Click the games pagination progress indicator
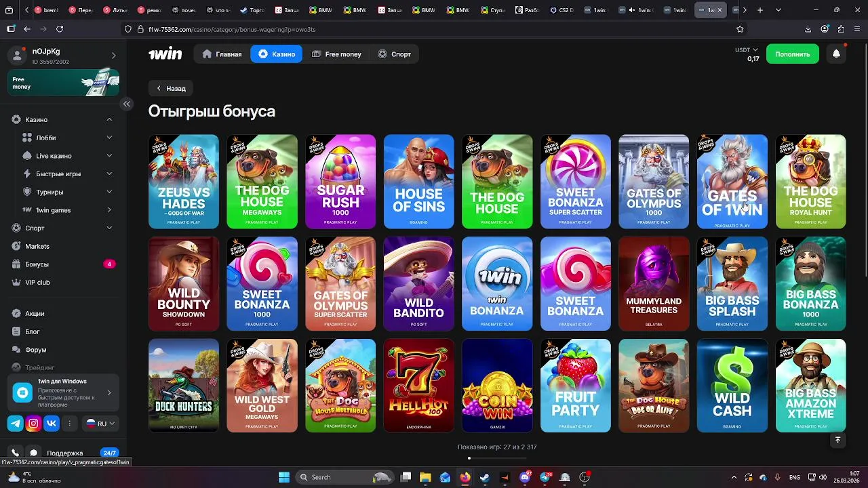The width and height of the screenshot is (868, 488). click(497, 458)
